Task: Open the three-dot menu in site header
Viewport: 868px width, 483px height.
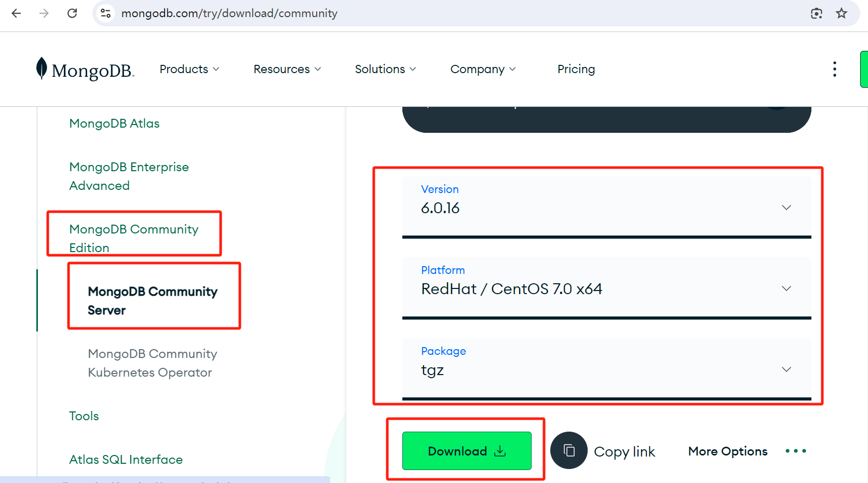Action: pos(835,69)
